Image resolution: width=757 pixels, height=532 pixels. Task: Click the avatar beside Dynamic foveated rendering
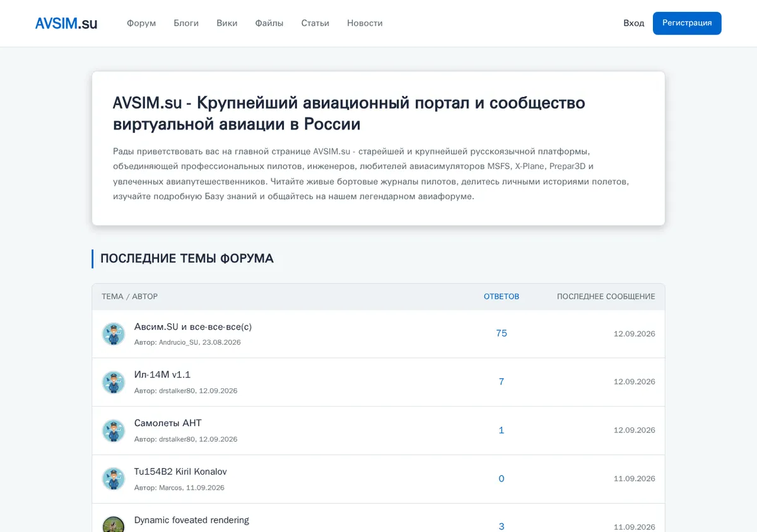coord(114,524)
